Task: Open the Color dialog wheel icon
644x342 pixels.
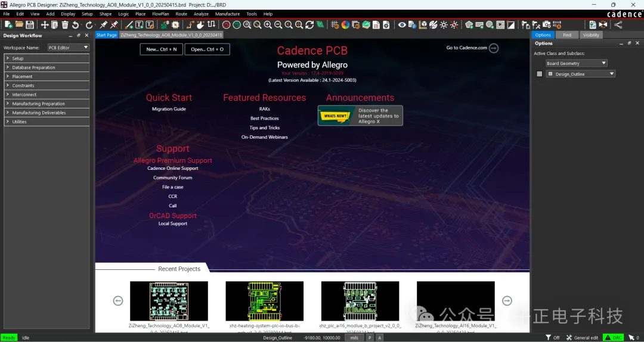Action: [345, 24]
